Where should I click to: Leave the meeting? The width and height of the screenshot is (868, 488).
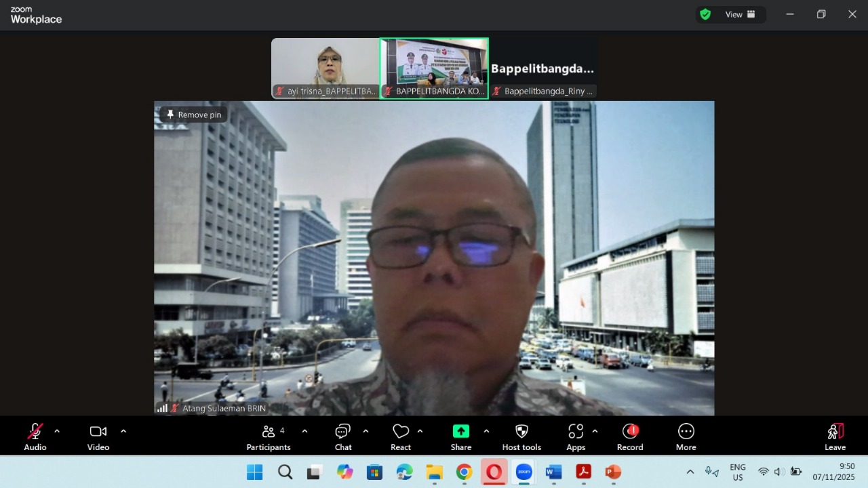[835, 436]
